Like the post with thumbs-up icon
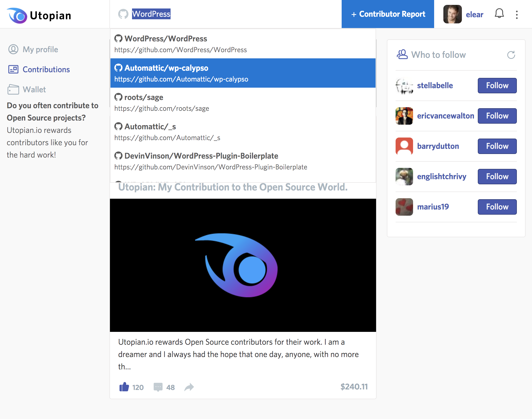This screenshot has height=419, width=532. click(124, 387)
